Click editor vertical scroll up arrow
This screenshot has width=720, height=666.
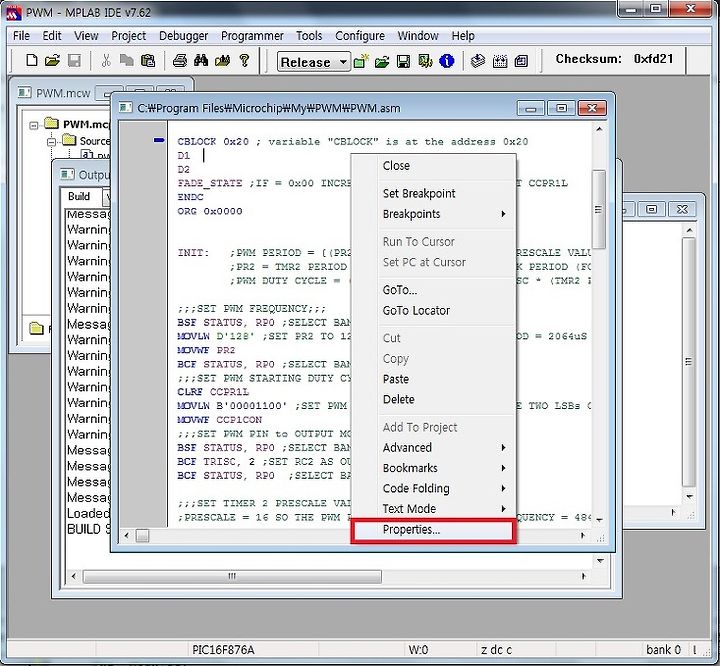[599, 130]
